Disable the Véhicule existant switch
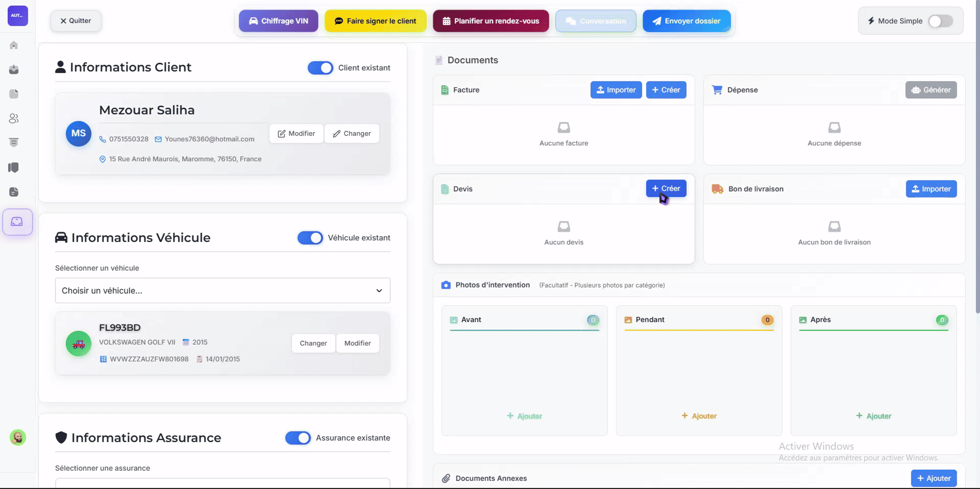 [310, 238]
